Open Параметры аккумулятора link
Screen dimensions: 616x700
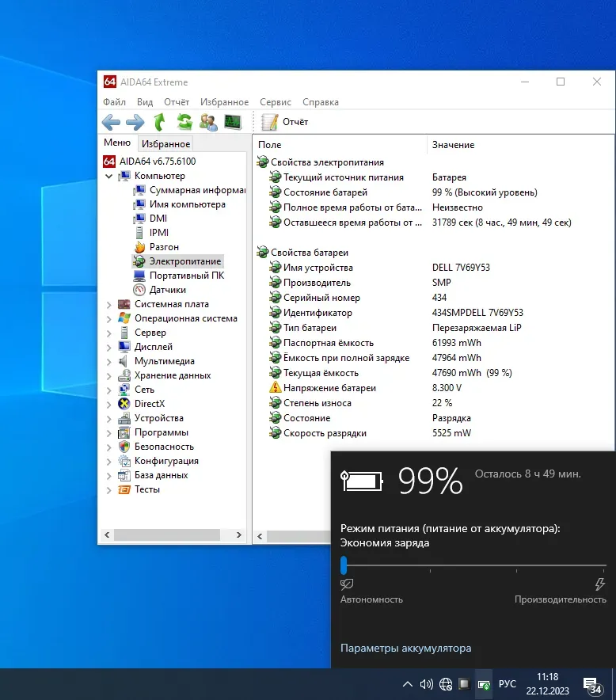(405, 648)
